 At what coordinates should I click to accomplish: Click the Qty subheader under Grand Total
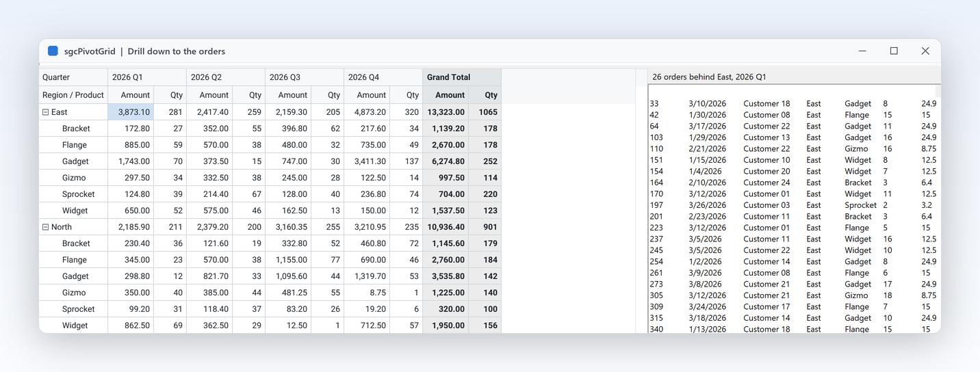click(x=485, y=95)
